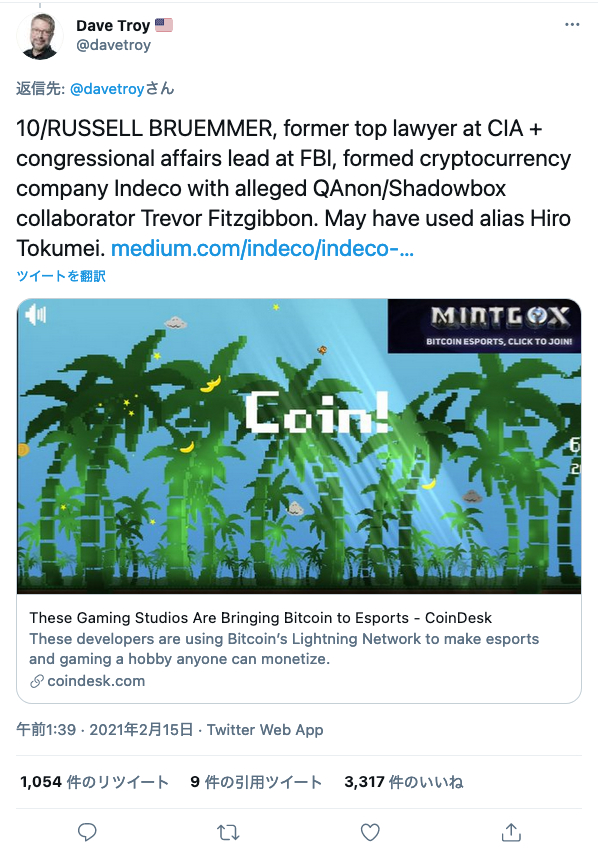Click the Twitter Web App source label
The width and height of the screenshot is (598, 855).
[x=265, y=730]
